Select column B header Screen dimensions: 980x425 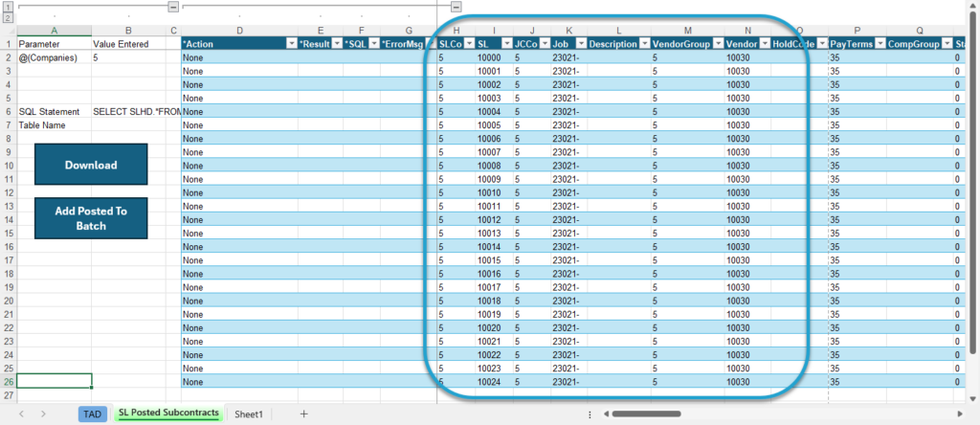click(128, 30)
